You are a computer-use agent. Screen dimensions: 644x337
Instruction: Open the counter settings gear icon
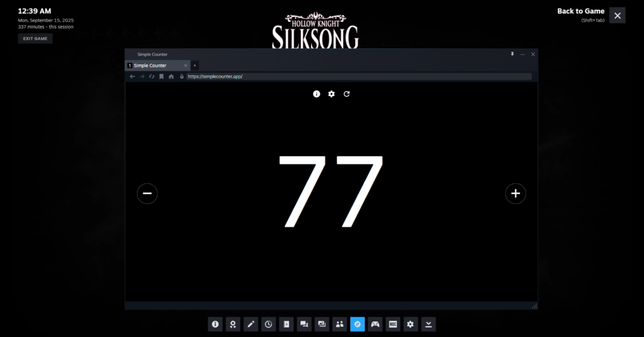pos(332,94)
